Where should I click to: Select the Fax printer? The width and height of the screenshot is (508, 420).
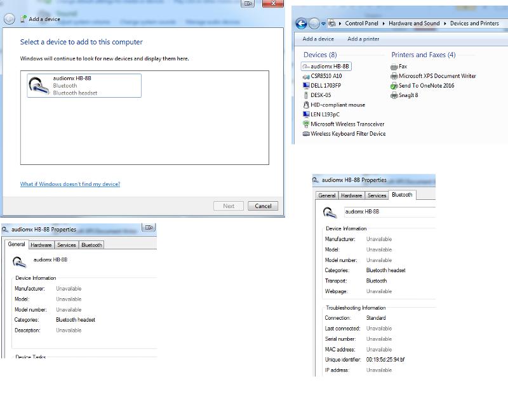(399, 67)
